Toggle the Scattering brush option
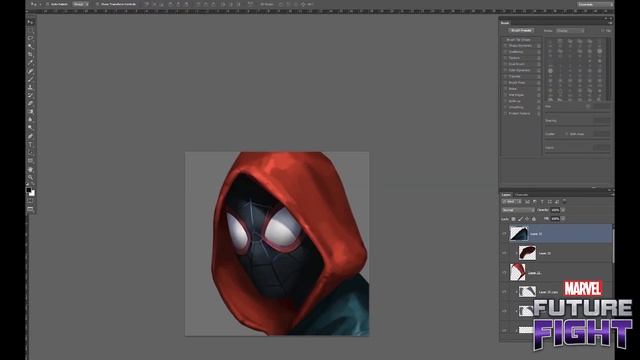The height and width of the screenshot is (360, 640). pyautogui.click(x=505, y=52)
